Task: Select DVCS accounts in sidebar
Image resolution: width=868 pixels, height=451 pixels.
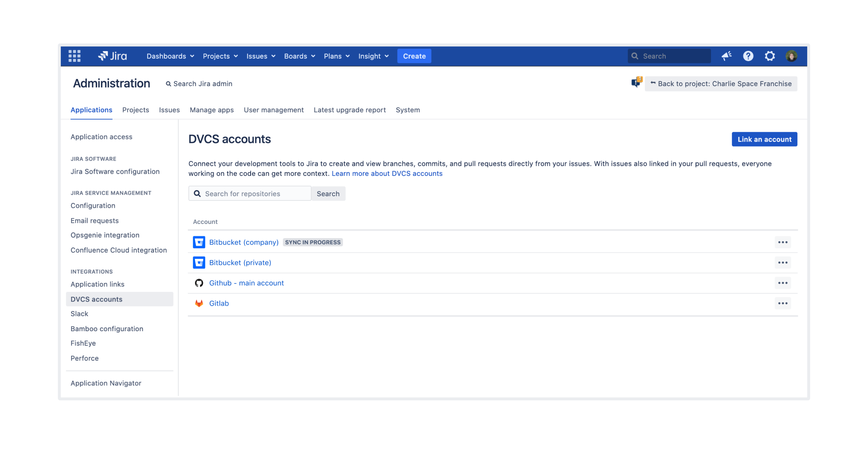Action: click(x=119, y=299)
